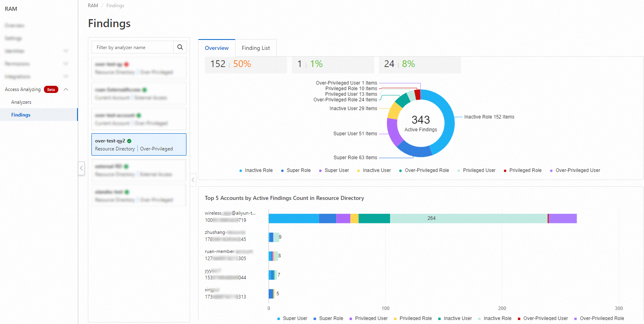
Task: Collapse the analyzer list panel handle
Action: coord(193,180)
